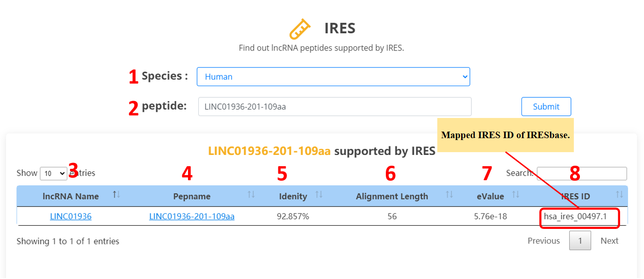Screen dimensions: 644x279
Task: Click sort arrows in Pepname column header
Action: click(x=251, y=195)
